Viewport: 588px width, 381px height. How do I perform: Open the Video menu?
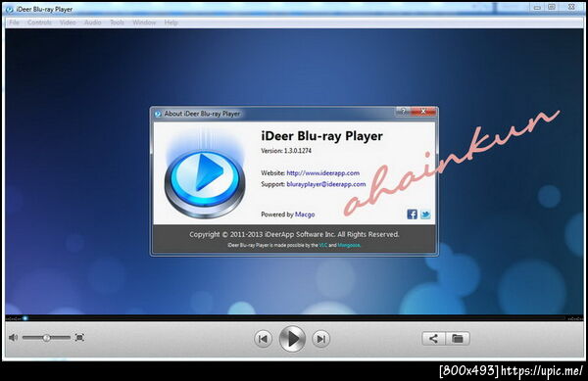click(x=68, y=23)
